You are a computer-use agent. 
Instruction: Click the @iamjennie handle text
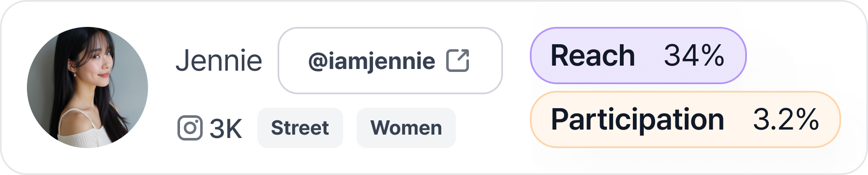click(x=372, y=61)
